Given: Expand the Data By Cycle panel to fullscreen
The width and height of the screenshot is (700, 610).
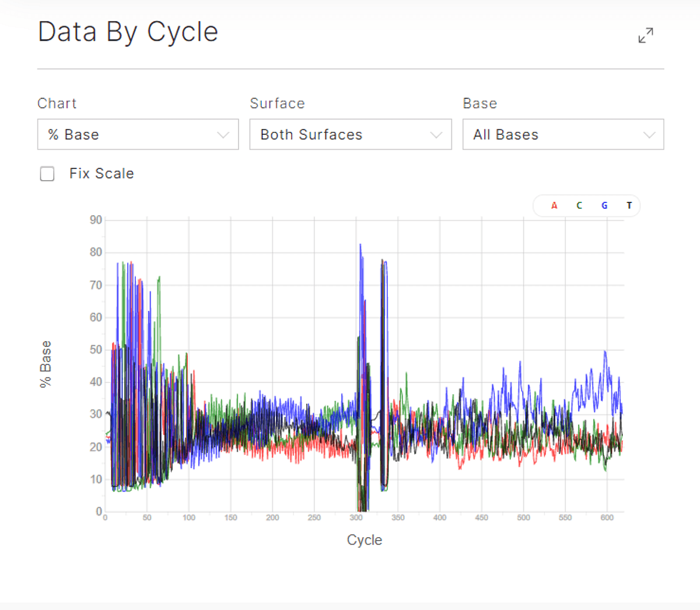Looking at the screenshot, I should click(x=646, y=36).
